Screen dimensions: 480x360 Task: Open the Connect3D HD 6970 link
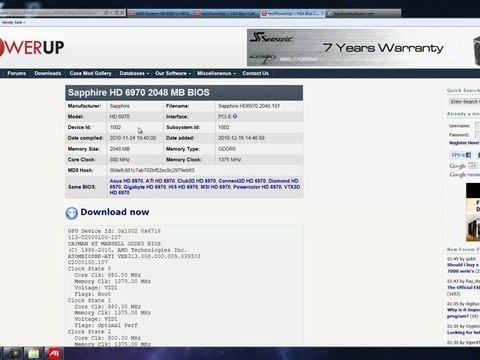[242, 181]
